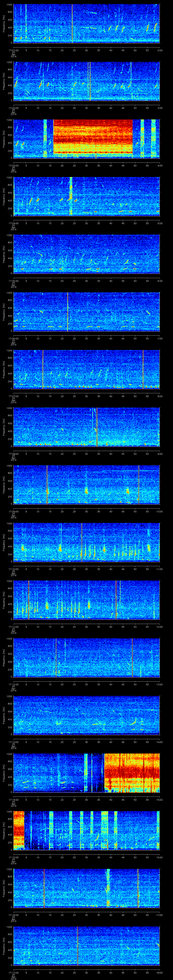Click the red vertical line in the 17:06:00 spectrogram
Image resolution: width=173 pixels, height=980 pixels.
point(68,312)
